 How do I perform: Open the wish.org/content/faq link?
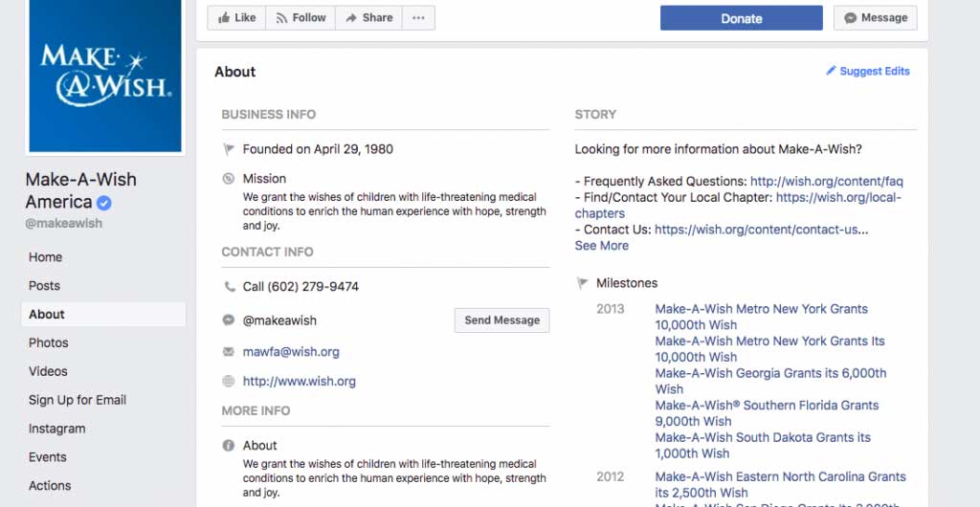(x=826, y=182)
